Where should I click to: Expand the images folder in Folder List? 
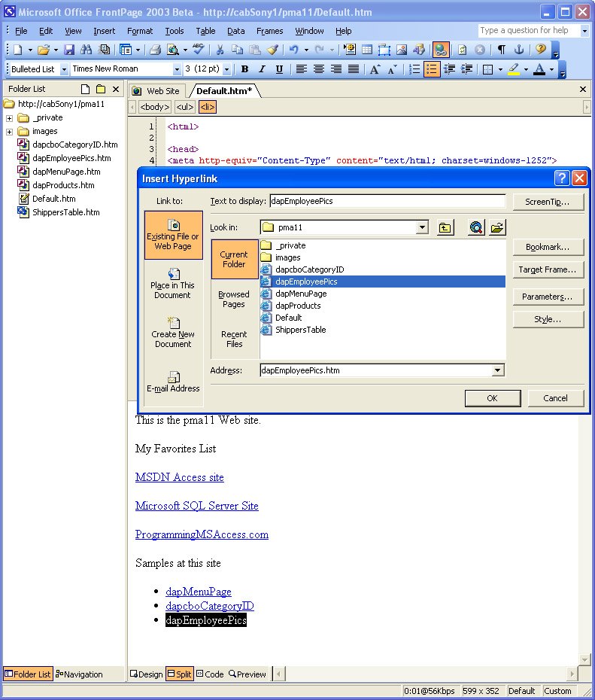(x=9, y=132)
